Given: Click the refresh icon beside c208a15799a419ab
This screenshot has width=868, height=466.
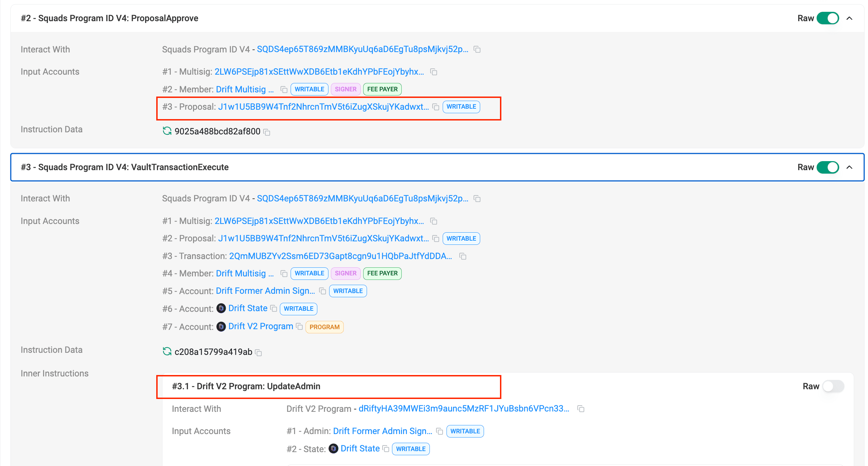Looking at the screenshot, I should point(167,351).
